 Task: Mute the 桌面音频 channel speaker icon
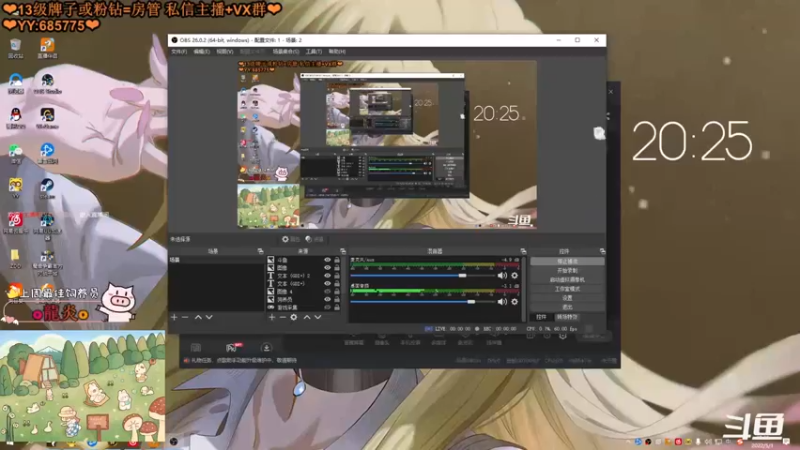(502, 302)
